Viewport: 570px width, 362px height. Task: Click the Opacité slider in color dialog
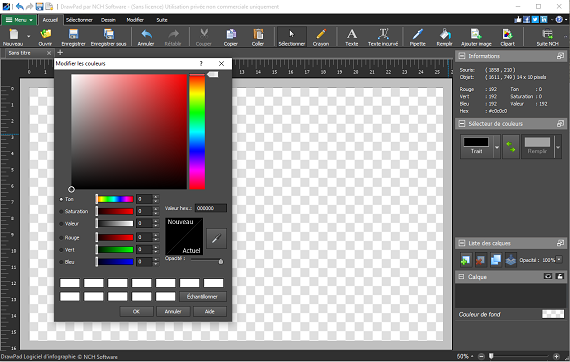206,261
